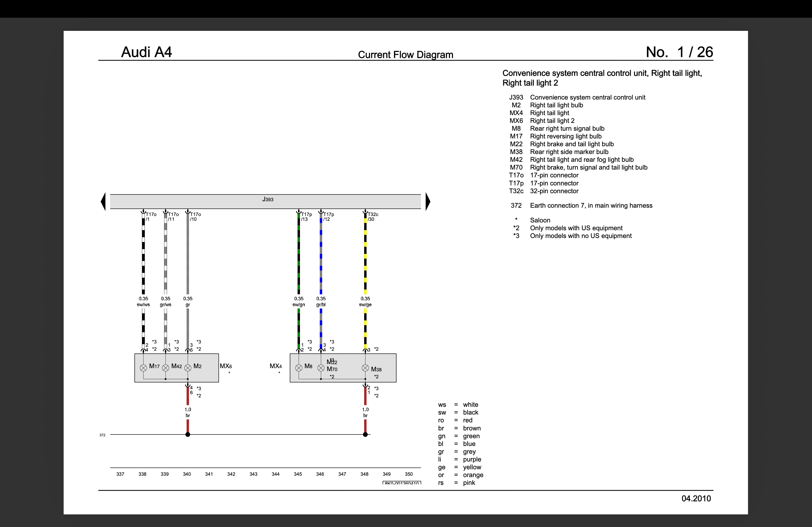Click the "T17p /13" connector pin label
The height and width of the screenshot is (527, 812).
[x=306, y=217]
